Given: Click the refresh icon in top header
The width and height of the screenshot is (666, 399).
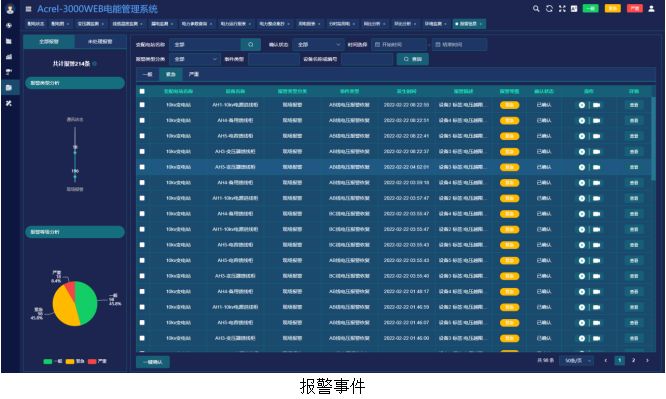Looking at the screenshot, I should (549, 8).
